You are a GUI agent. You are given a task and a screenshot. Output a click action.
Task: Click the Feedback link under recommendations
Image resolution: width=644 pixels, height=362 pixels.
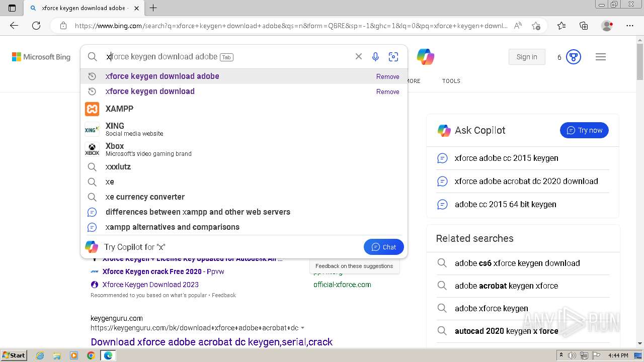(x=224, y=295)
